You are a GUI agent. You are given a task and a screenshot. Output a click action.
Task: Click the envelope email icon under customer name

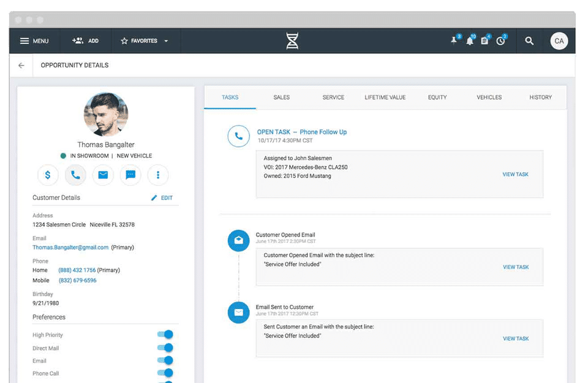click(x=103, y=174)
